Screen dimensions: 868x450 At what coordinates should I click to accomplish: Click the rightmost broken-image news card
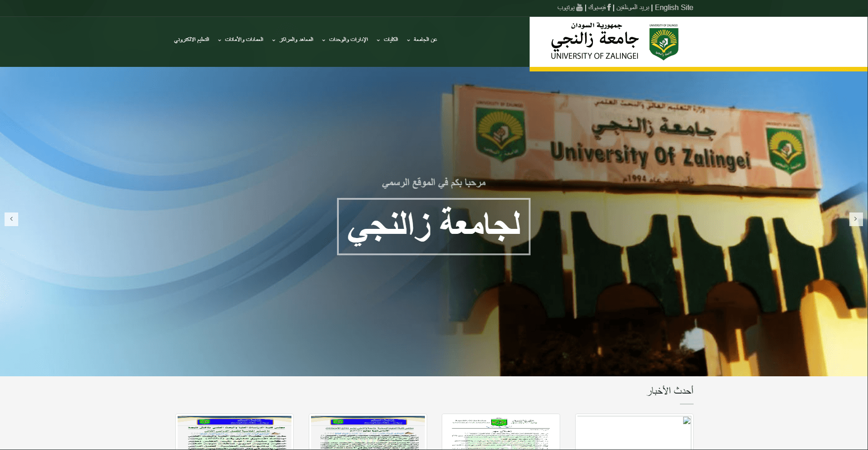pos(634,431)
